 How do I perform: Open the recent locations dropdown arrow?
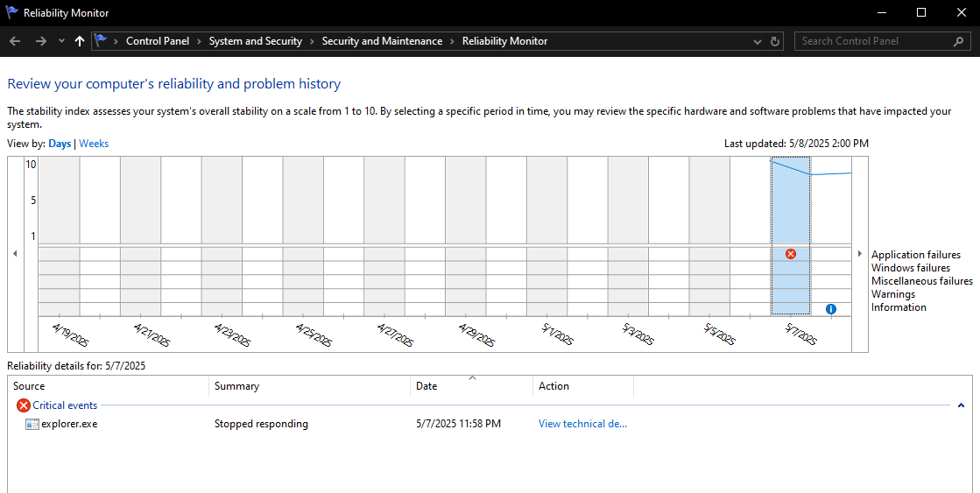(x=61, y=41)
